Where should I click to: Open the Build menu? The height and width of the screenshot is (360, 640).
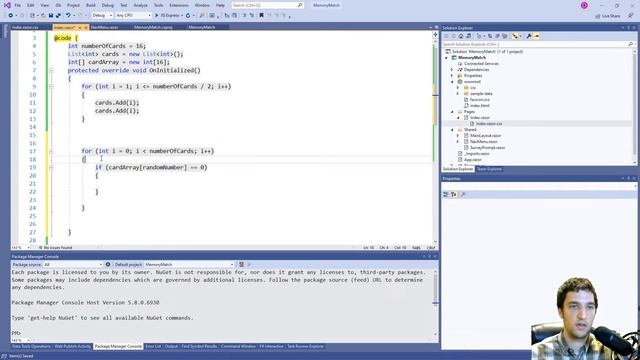[x=91, y=5]
